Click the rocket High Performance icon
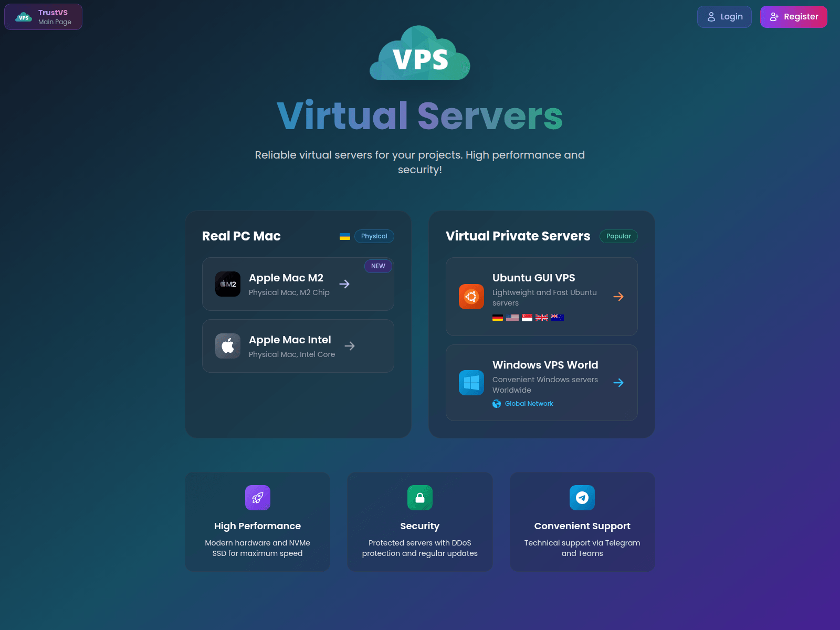This screenshot has width=840, height=630. coord(258,498)
